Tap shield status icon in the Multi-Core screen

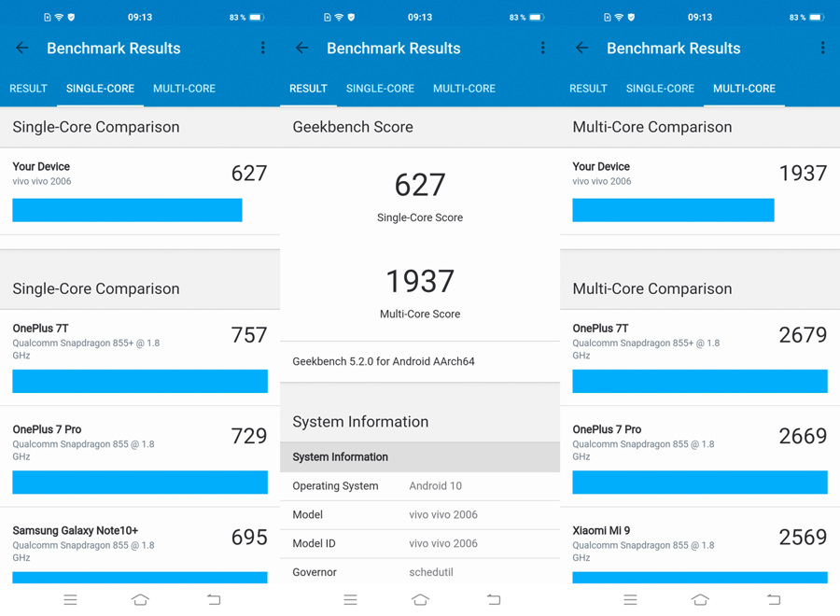(631, 17)
